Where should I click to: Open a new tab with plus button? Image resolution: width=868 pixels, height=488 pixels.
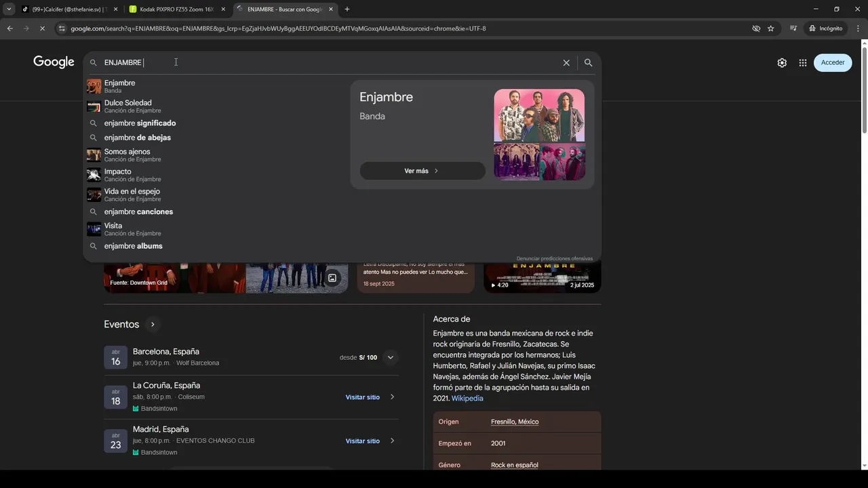click(347, 9)
